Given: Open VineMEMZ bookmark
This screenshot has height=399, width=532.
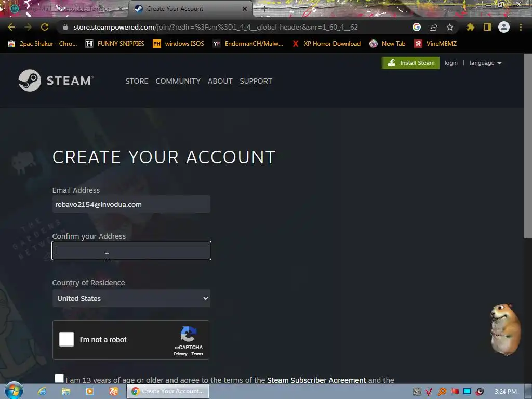Looking at the screenshot, I should [435, 44].
